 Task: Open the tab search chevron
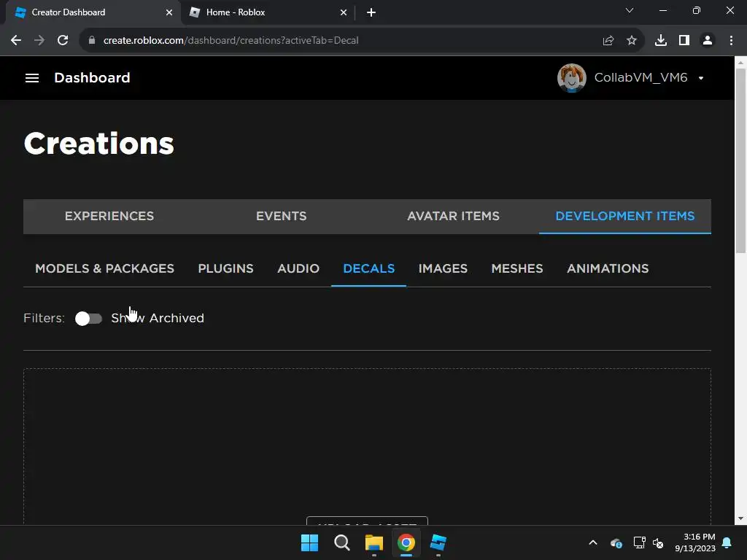click(630, 10)
